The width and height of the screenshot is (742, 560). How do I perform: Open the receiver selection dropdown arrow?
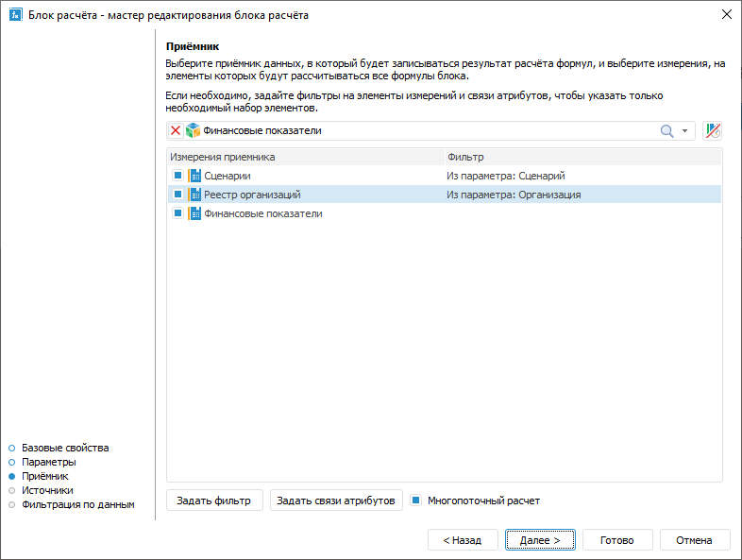point(684,131)
